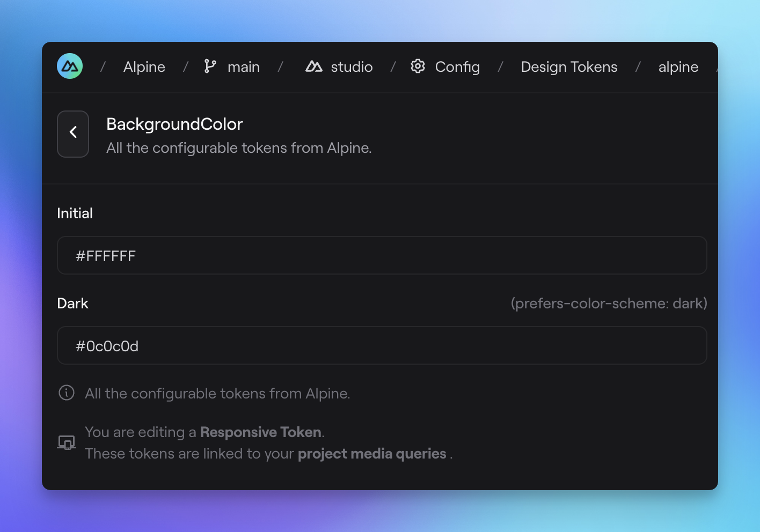Select the Dark section heading

tap(73, 303)
